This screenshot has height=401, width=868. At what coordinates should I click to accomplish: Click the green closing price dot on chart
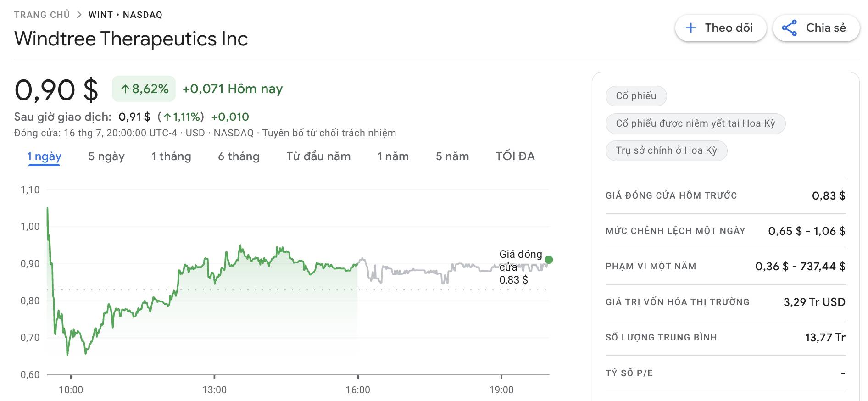pyautogui.click(x=549, y=260)
